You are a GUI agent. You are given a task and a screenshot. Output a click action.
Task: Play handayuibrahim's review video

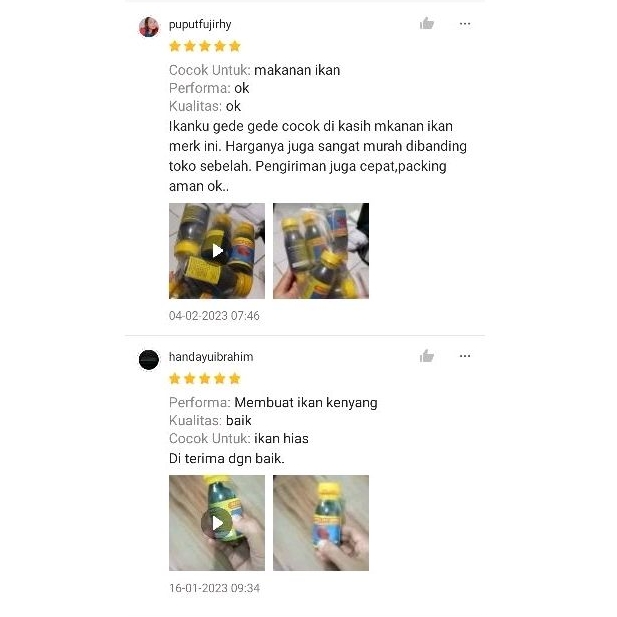pos(217,523)
